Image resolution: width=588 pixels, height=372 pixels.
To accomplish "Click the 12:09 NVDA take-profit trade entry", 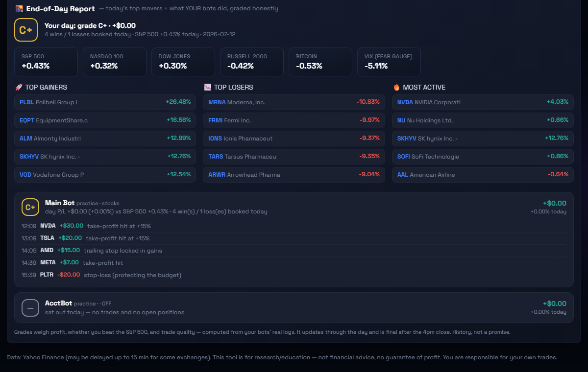I will (294, 226).
